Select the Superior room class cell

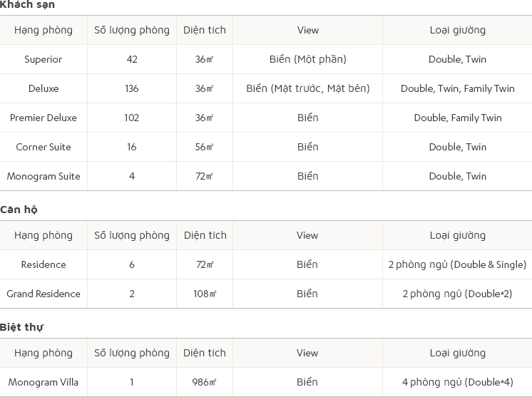pyautogui.click(x=44, y=59)
